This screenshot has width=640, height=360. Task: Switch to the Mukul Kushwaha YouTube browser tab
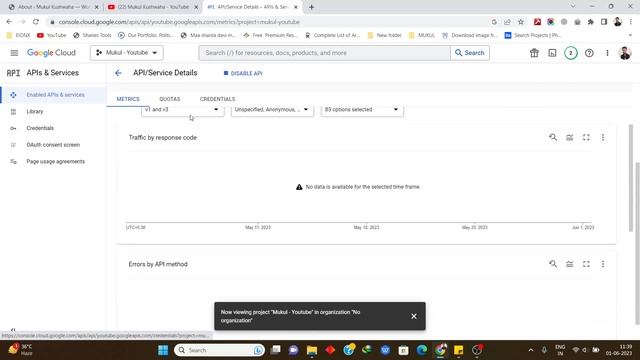click(153, 7)
